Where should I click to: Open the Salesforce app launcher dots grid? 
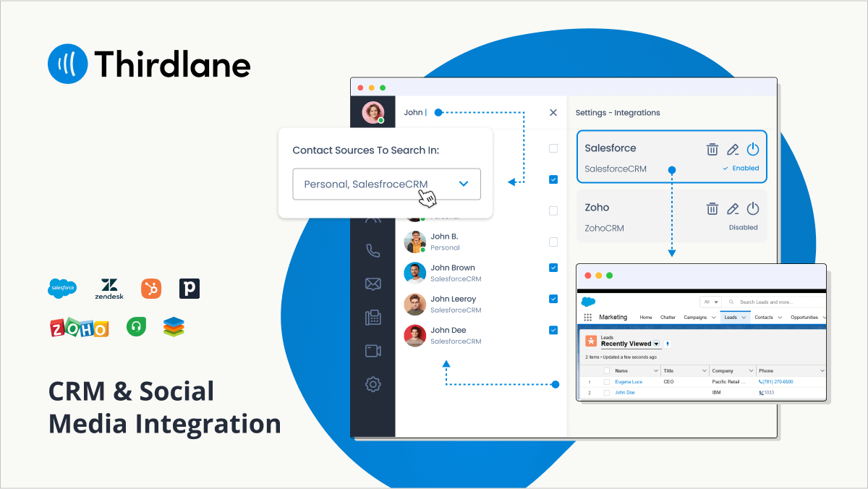(x=587, y=318)
